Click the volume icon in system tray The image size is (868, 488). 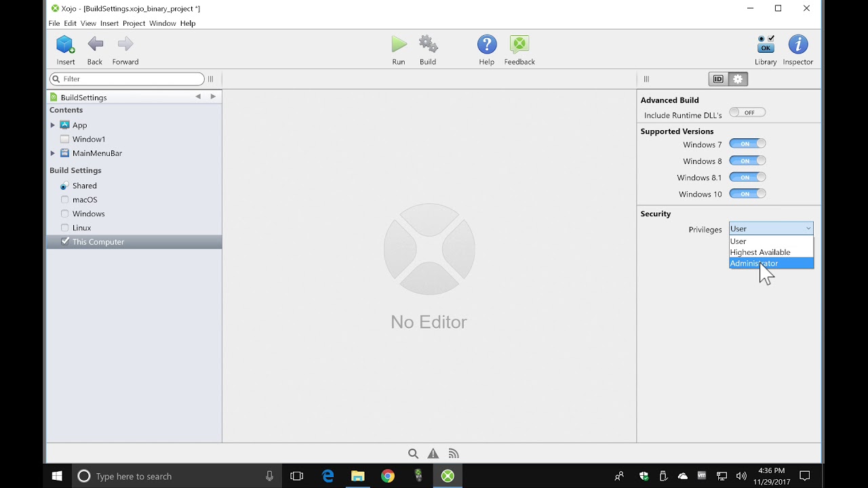click(x=741, y=476)
